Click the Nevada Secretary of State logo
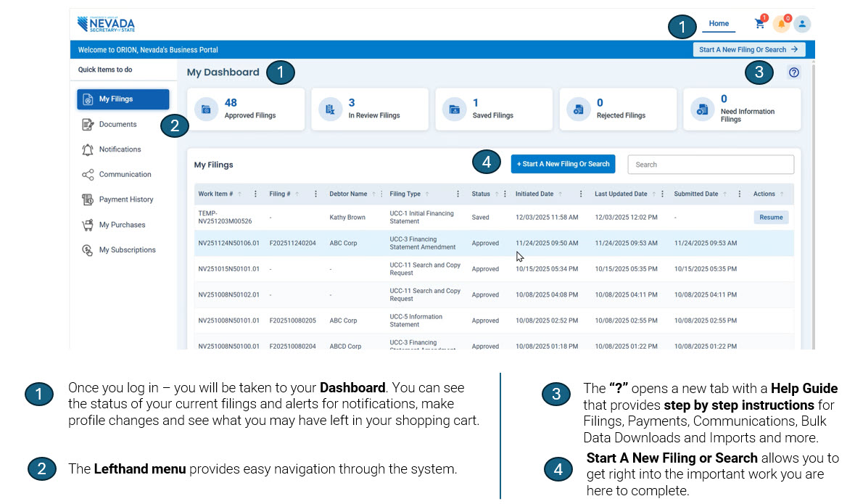This screenshot has width=855, height=504. 106,24
